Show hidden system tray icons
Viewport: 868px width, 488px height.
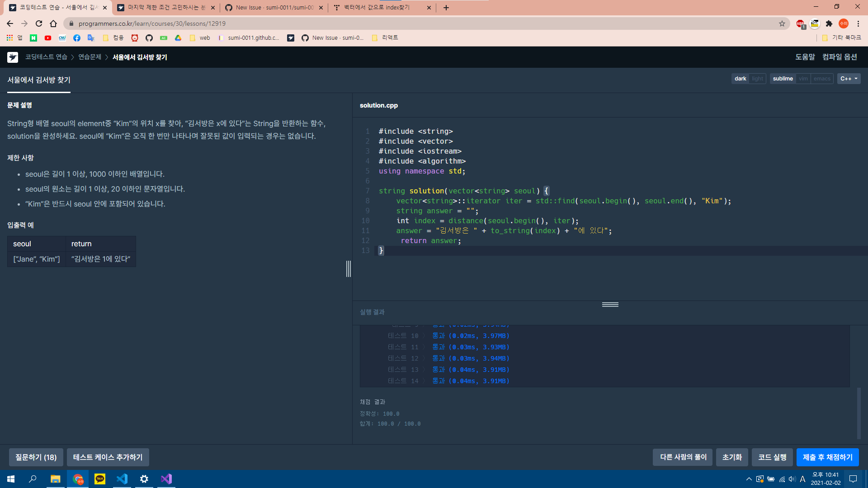(749, 479)
